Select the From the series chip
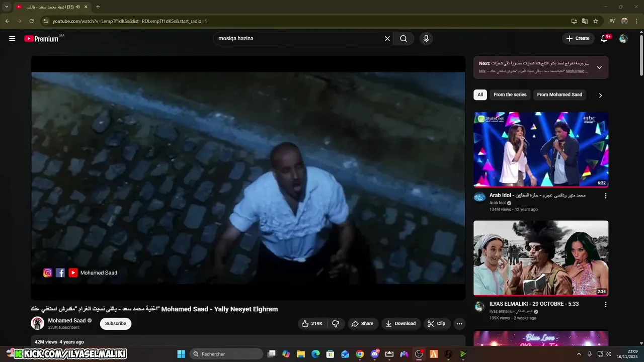Image resolution: width=644 pixels, height=362 pixels. (510, 95)
